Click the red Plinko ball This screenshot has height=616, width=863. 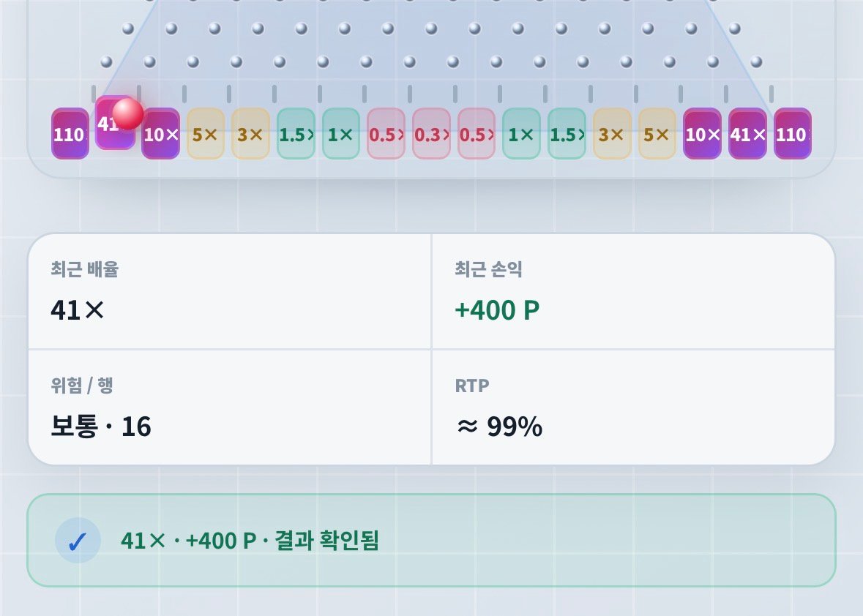coord(127,114)
